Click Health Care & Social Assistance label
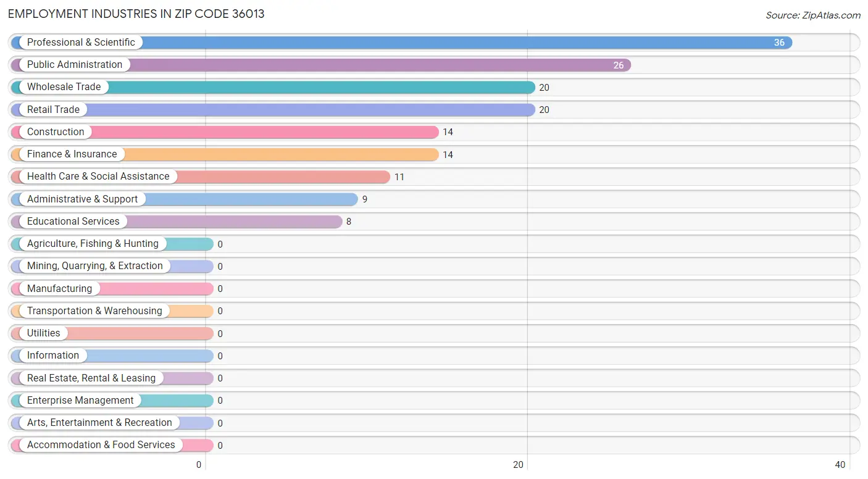Image resolution: width=868 pixels, height=479 pixels. (x=98, y=177)
